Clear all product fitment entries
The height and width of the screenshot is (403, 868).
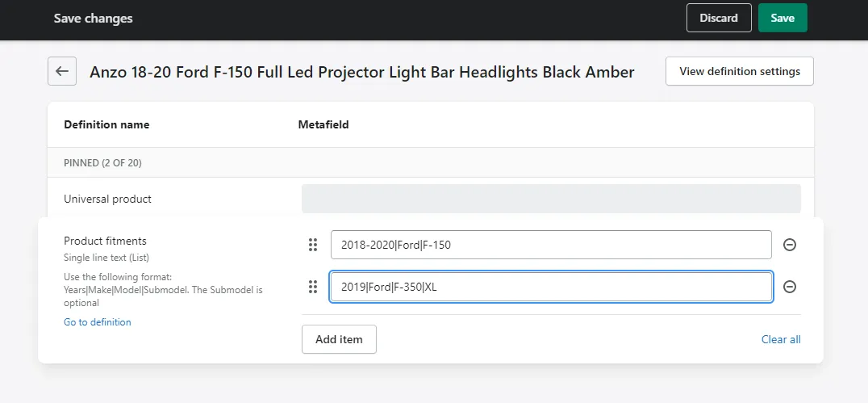tap(780, 339)
